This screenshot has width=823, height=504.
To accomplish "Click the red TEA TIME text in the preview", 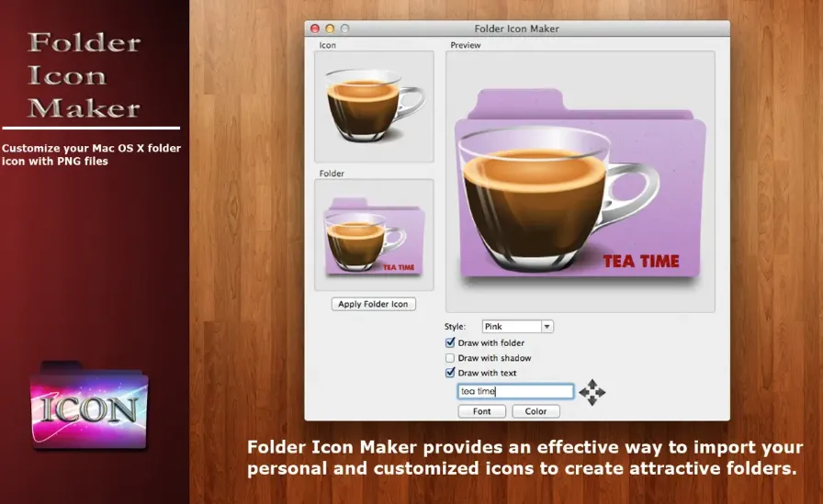I will tap(640, 261).
